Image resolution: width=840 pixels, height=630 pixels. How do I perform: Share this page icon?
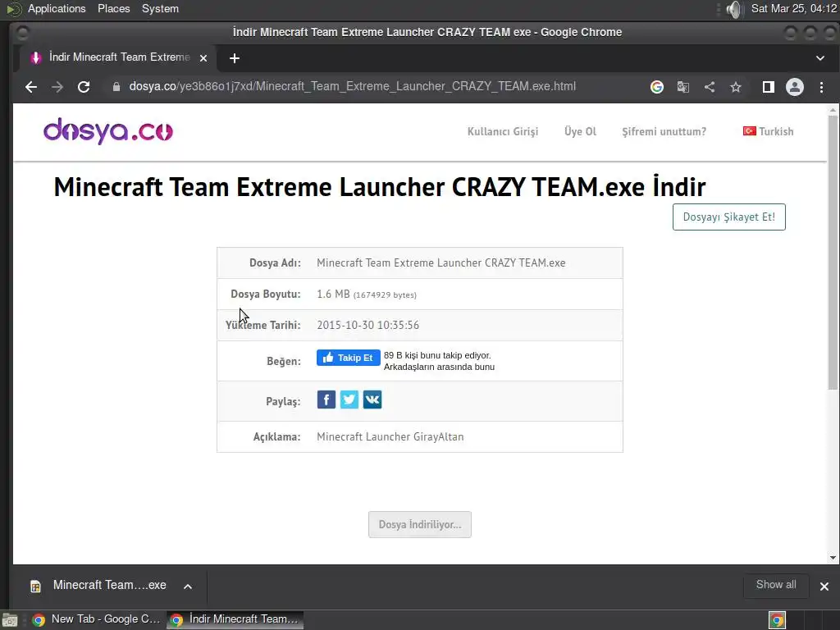710,87
